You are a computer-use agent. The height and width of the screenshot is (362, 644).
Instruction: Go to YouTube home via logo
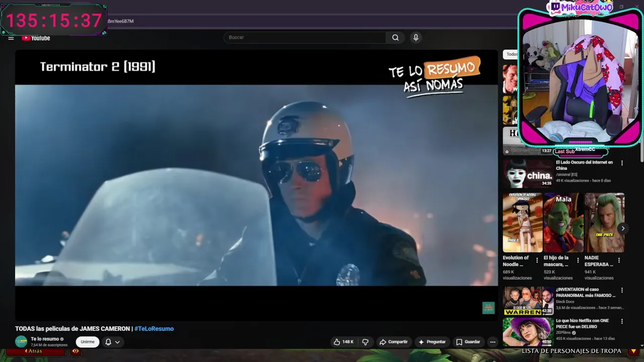(x=36, y=38)
